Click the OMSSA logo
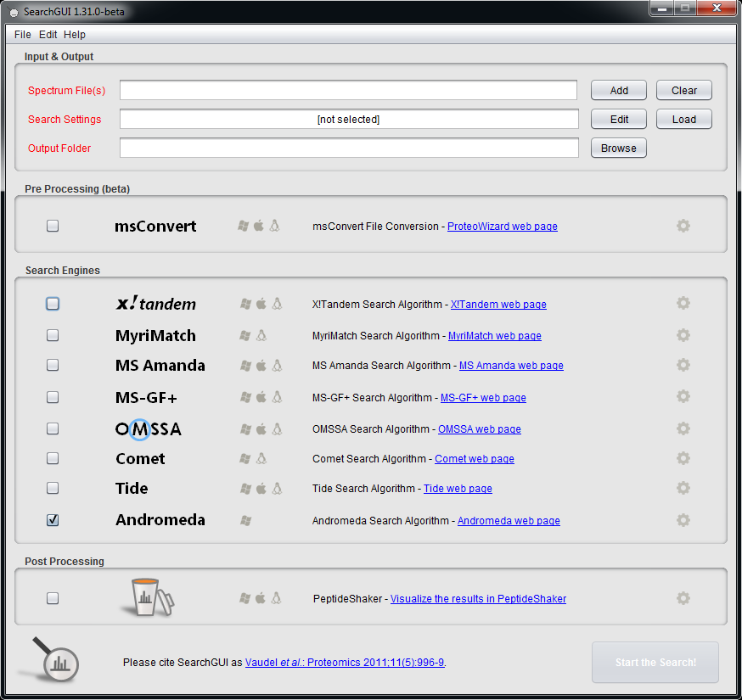 pyautogui.click(x=148, y=429)
